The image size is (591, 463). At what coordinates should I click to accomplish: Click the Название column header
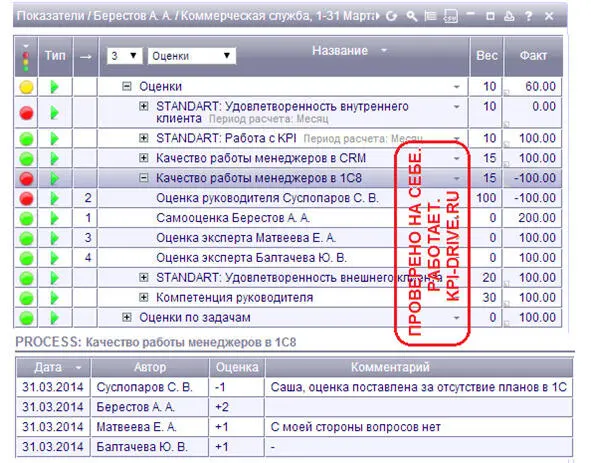pos(340,51)
